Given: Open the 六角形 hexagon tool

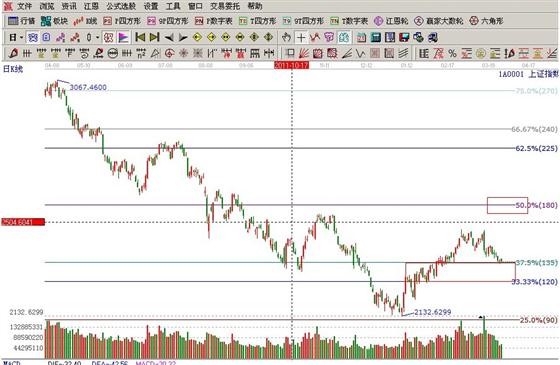Looking at the screenshot, I should [x=486, y=21].
